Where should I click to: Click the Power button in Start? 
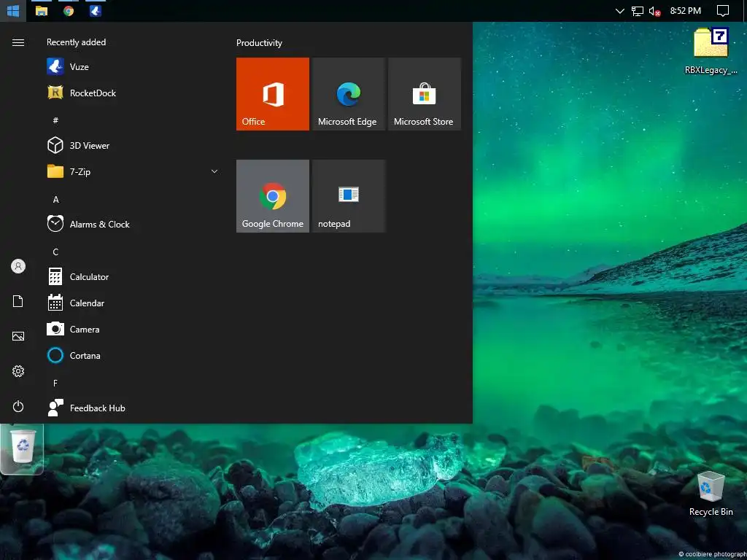click(18, 406)
